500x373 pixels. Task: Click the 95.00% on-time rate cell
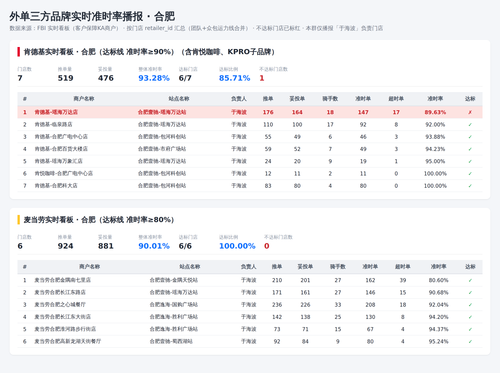435,161
